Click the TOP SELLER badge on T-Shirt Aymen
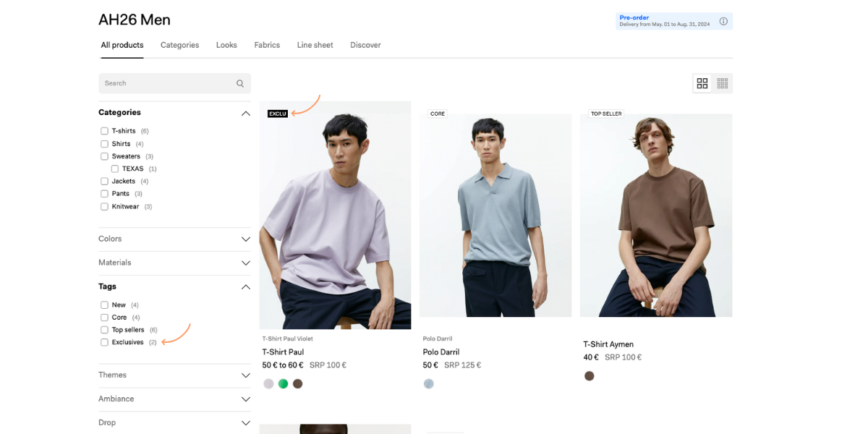Image resolution: width=868 pixels, height=434 pixels. tap(606, 114)
